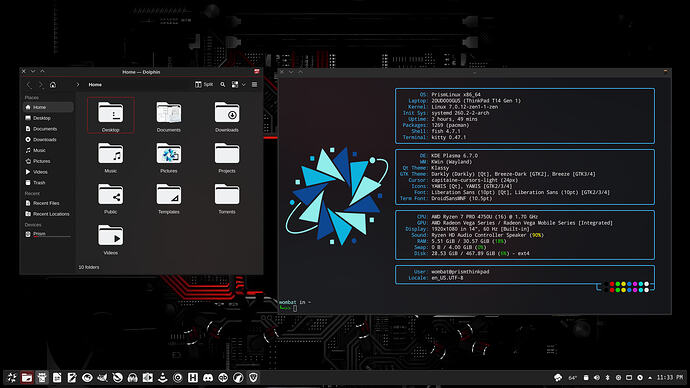Open volume control in system tray
This screenshot has height=388, width=690.
coord(597,377)
